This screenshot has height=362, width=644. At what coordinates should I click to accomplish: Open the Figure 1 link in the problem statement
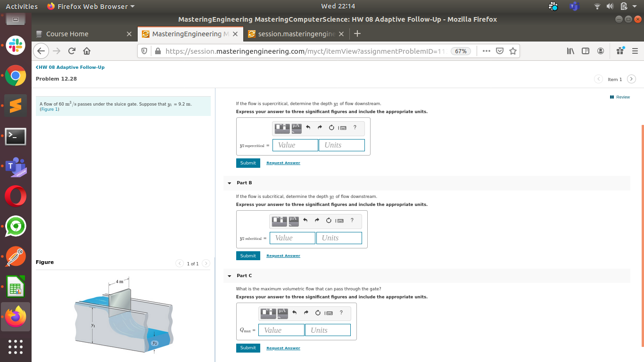point(49,109)
